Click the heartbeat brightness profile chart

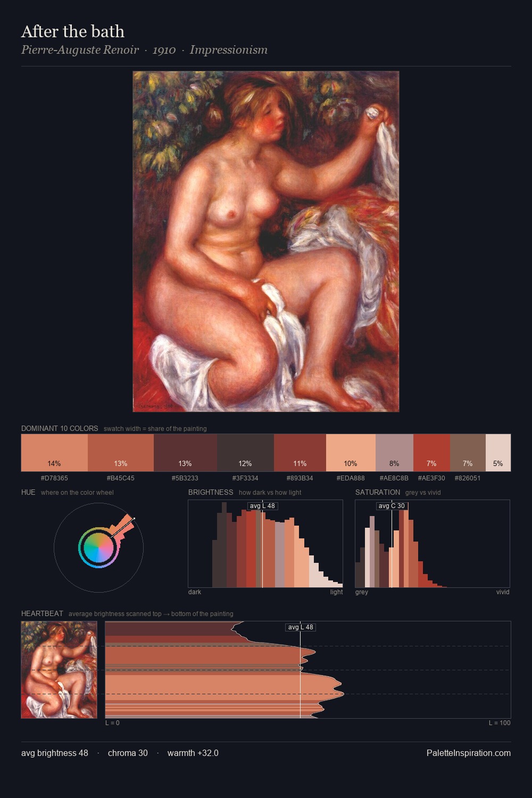(x=308, y=670)
